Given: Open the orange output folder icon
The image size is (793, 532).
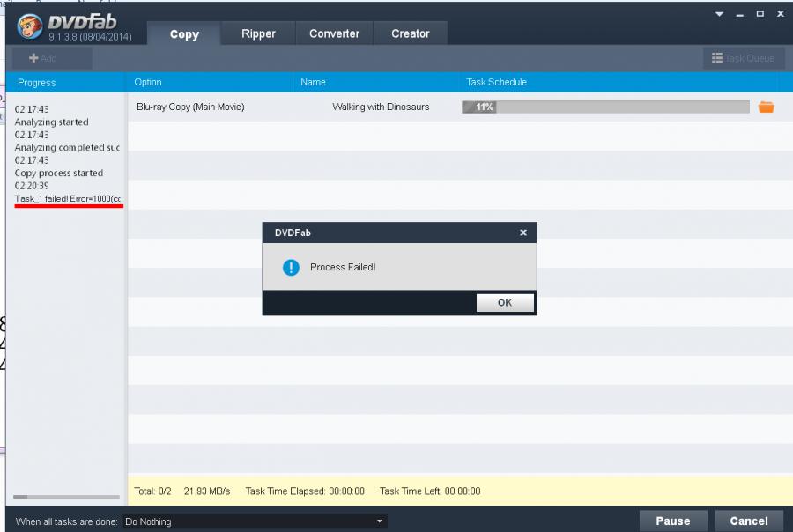Looking at the screenshot, I should (x=767, y=107).
